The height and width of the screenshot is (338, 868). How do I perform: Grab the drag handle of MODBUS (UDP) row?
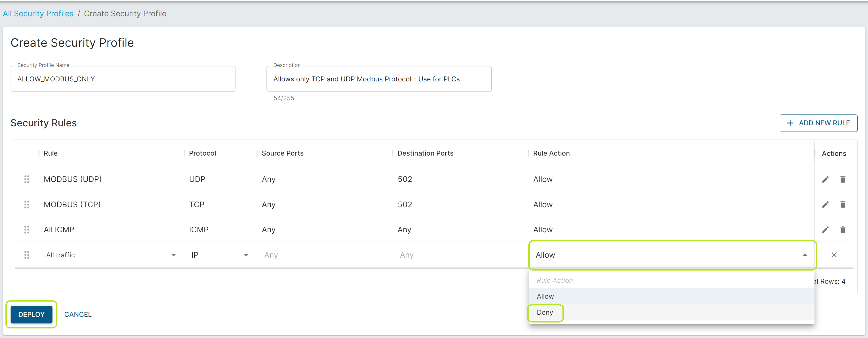click(27, 179)
